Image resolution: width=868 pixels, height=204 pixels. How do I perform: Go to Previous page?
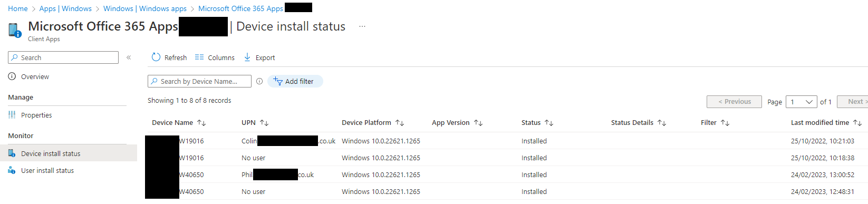pyautogui.click(x=734, y=102)
